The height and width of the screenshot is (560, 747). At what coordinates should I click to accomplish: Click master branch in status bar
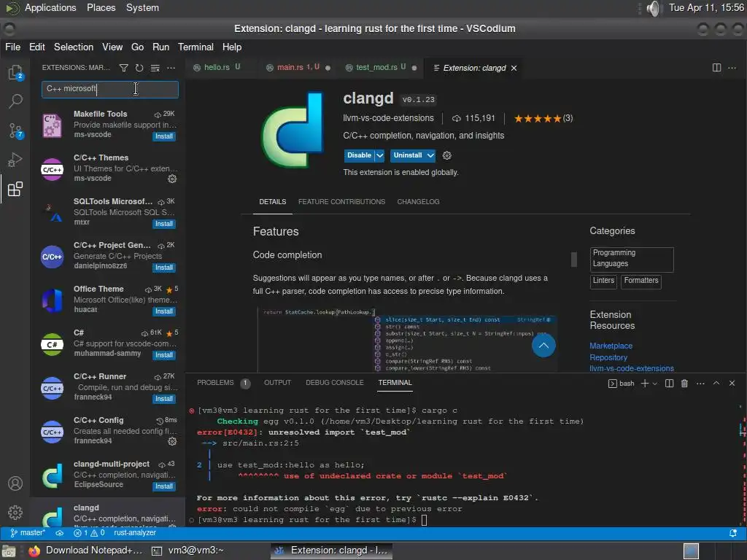click(28, 533)
